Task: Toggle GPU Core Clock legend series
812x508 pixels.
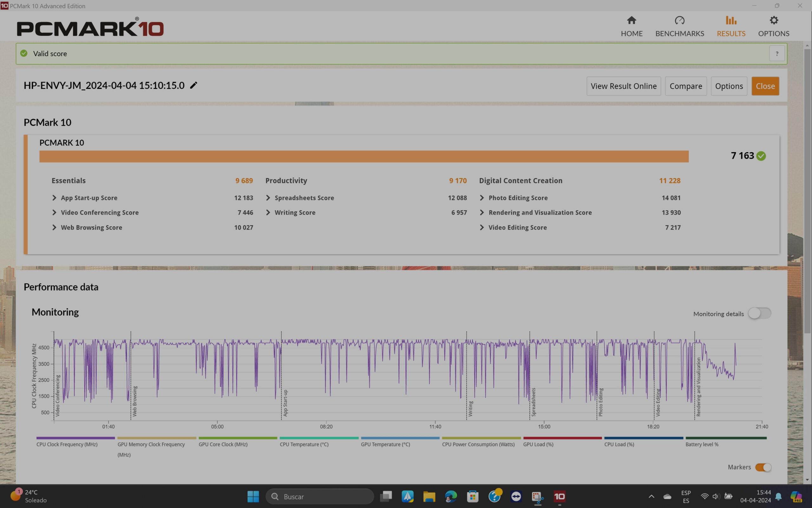Action: 238,442
